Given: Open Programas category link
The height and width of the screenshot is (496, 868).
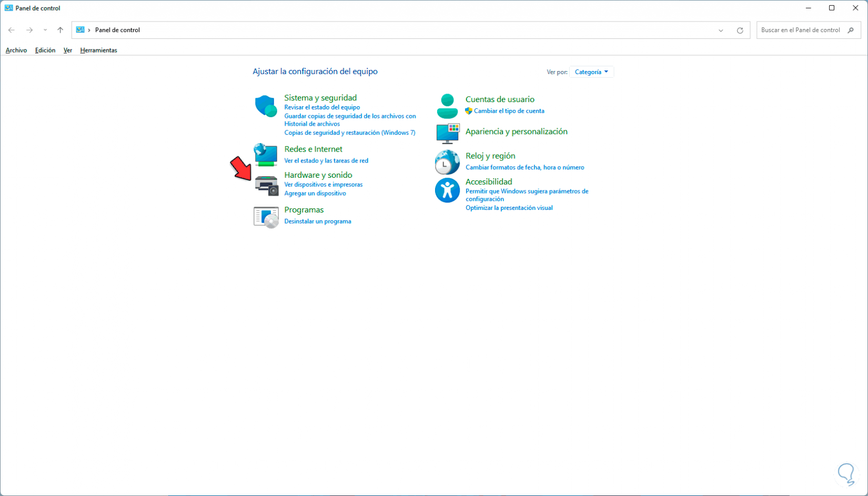Looking at the screenshot, I should pyautogui.click(x=304, y=210).
